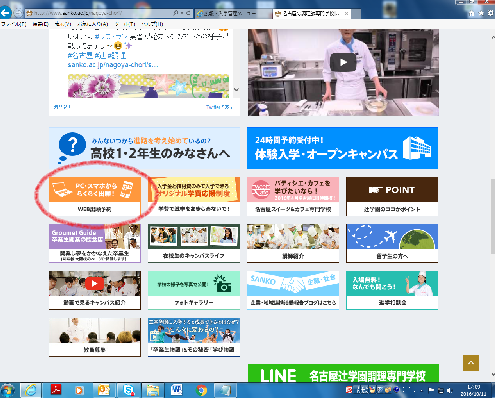Open the browser home icon

pos(471,13)
